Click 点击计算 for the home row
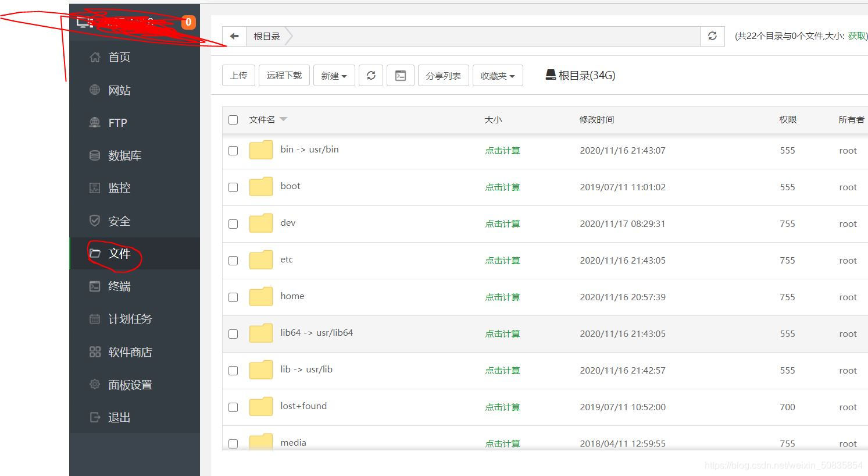Viewport: 868px width, 476px height. [x=502, y=297]
